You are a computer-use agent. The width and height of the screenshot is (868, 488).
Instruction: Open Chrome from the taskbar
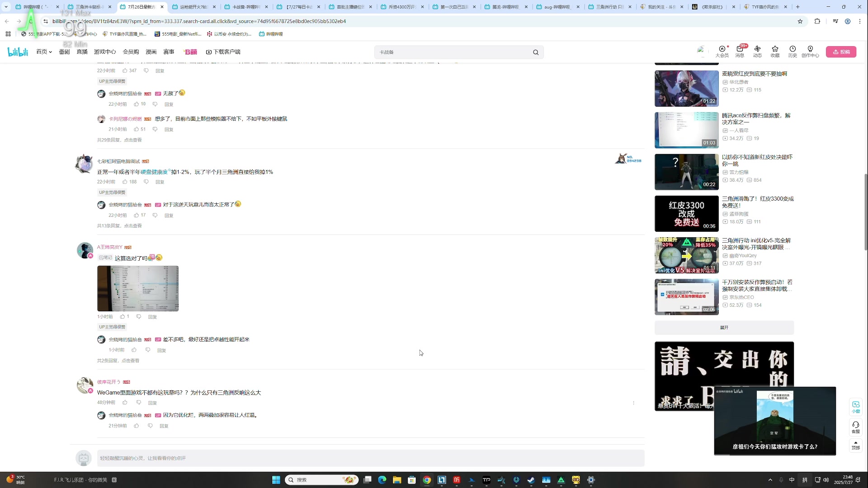point(426,480)
